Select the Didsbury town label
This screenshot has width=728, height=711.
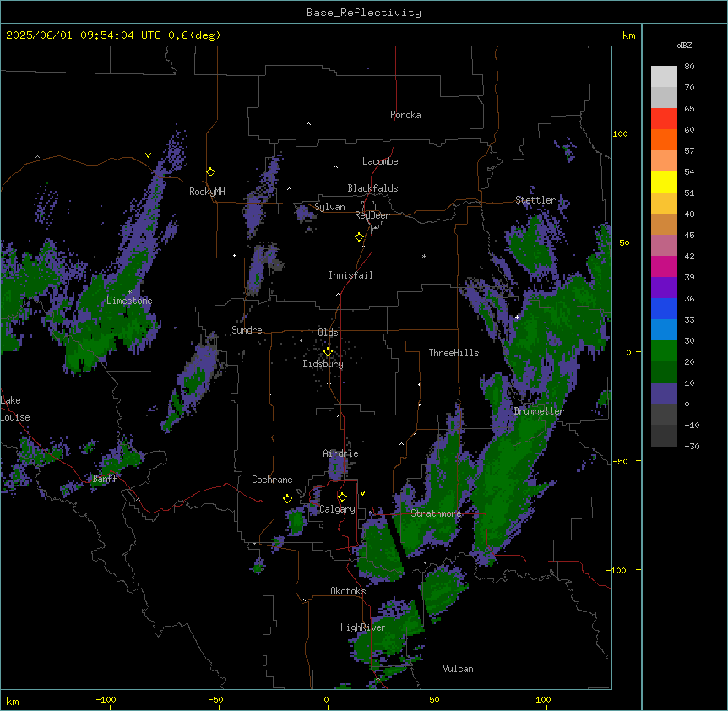point(323,364)
